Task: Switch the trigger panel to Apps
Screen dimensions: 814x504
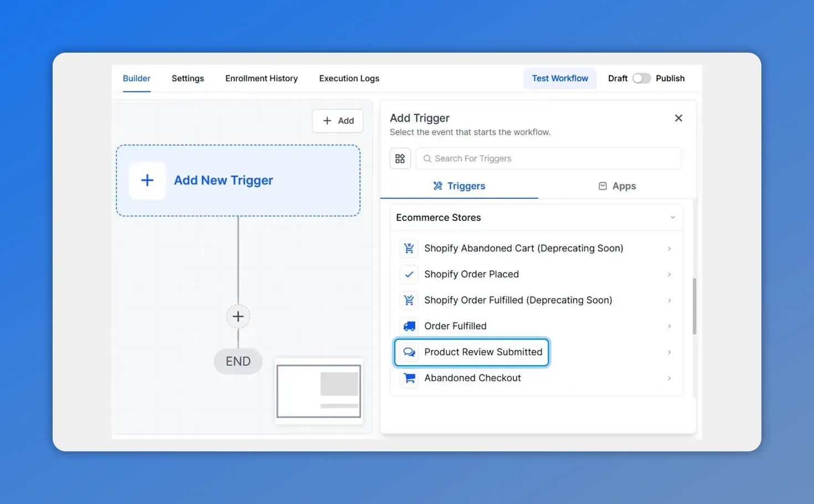Action: pyautogui.click(x=617, y=186)
